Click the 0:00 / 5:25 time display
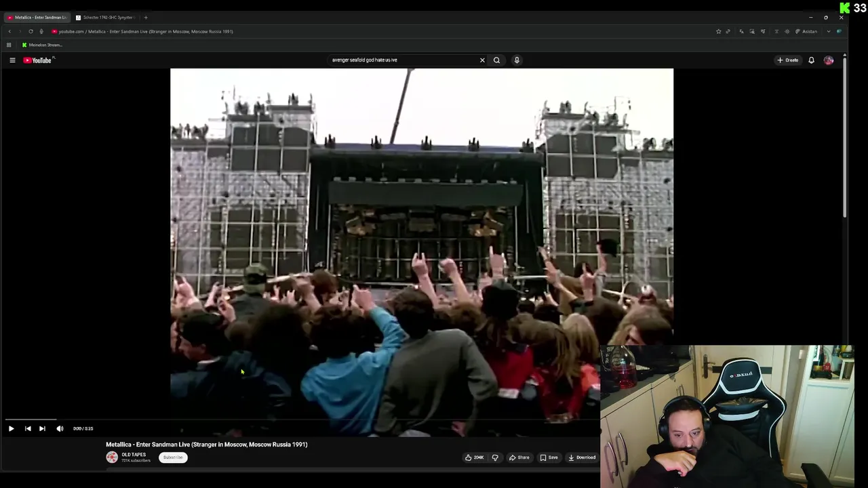This screenshot has width=868, height=488. pos(83,428)
